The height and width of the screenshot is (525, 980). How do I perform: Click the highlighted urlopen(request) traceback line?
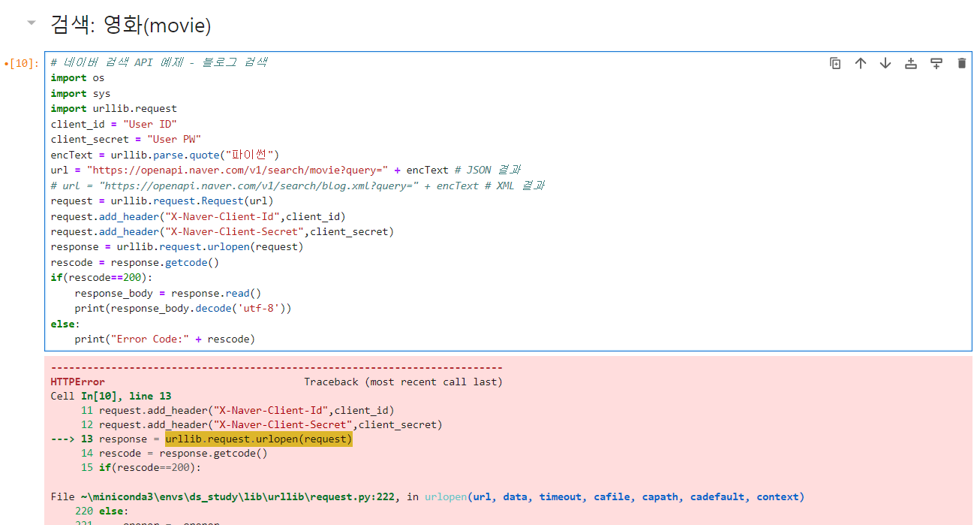pyautogui.click(x=259, y=439)
